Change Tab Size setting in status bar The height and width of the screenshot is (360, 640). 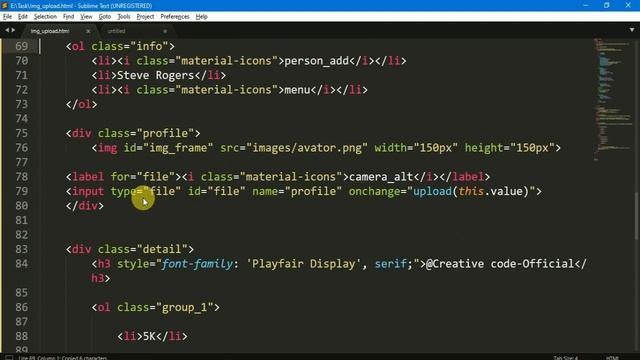pos(566,358)
